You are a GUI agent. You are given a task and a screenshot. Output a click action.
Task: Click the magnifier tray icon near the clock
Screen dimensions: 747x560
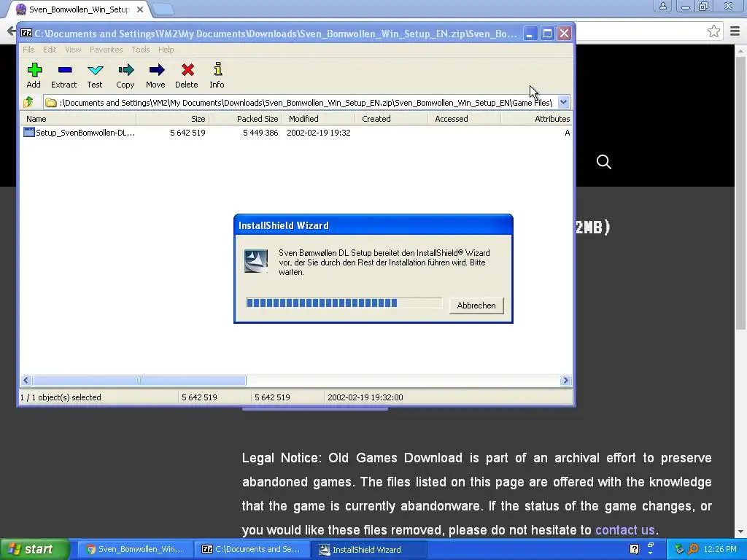coord(693,549)
